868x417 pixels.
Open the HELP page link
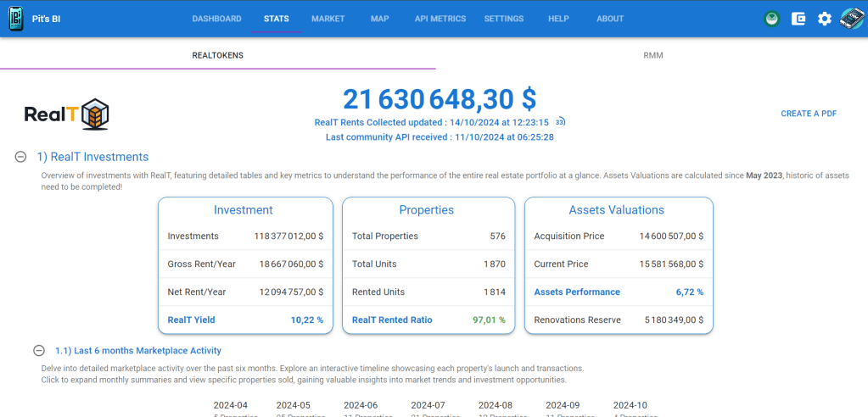click(x=558, y=19)
